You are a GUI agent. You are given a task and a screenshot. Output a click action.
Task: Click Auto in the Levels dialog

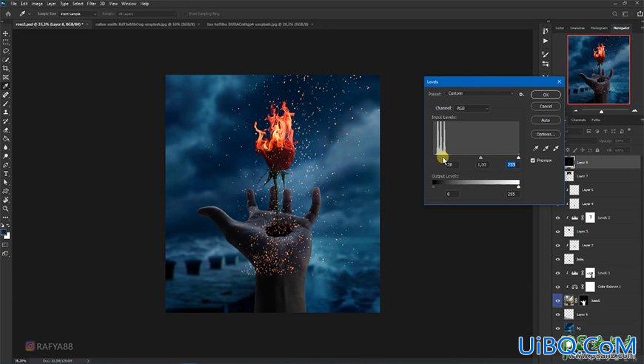(546, 121)
